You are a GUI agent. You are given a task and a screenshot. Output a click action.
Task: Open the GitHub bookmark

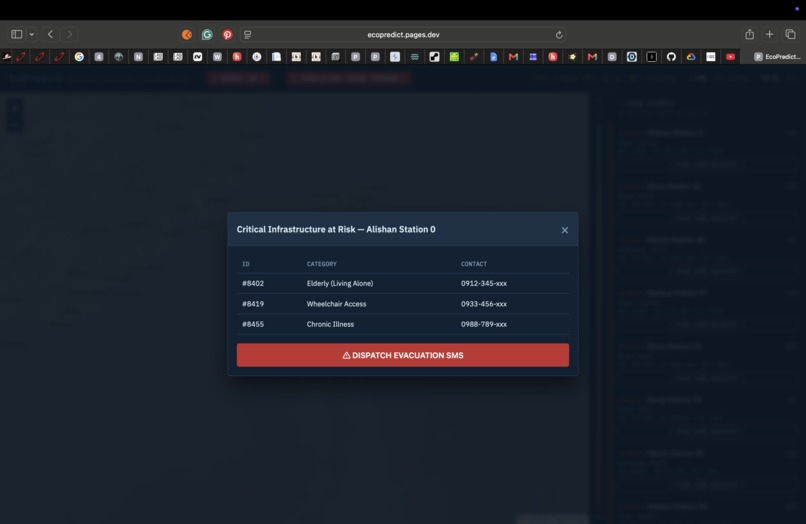click(x=671, y=57)
